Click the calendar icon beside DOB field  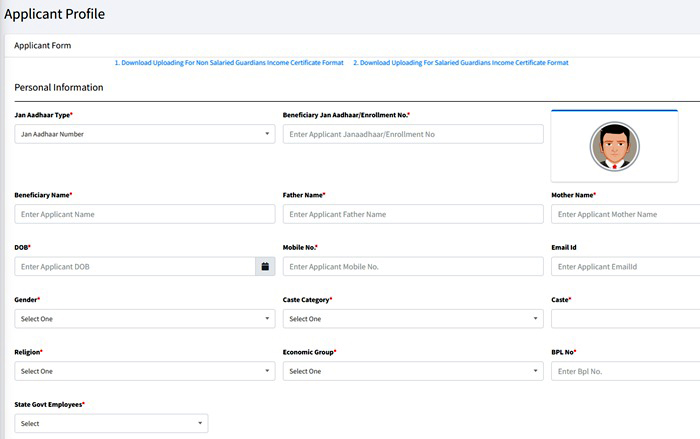point(265,267)
